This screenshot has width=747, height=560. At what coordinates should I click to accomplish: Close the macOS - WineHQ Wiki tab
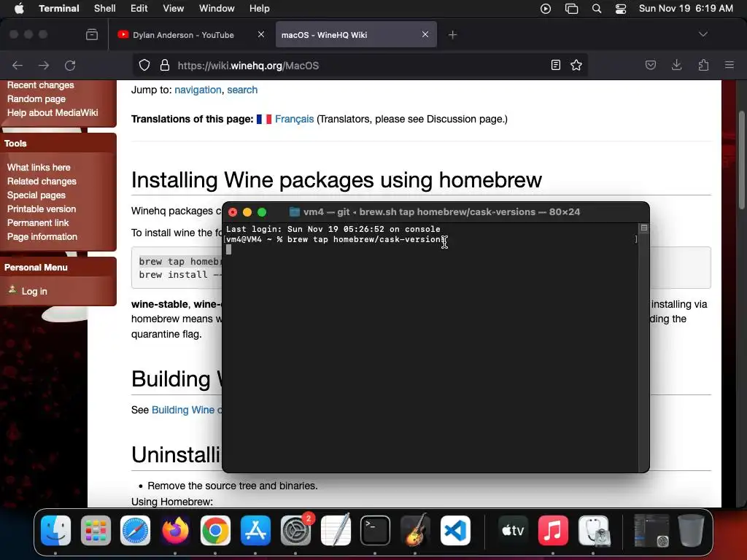pyautogui.click(x=425, y=34)
